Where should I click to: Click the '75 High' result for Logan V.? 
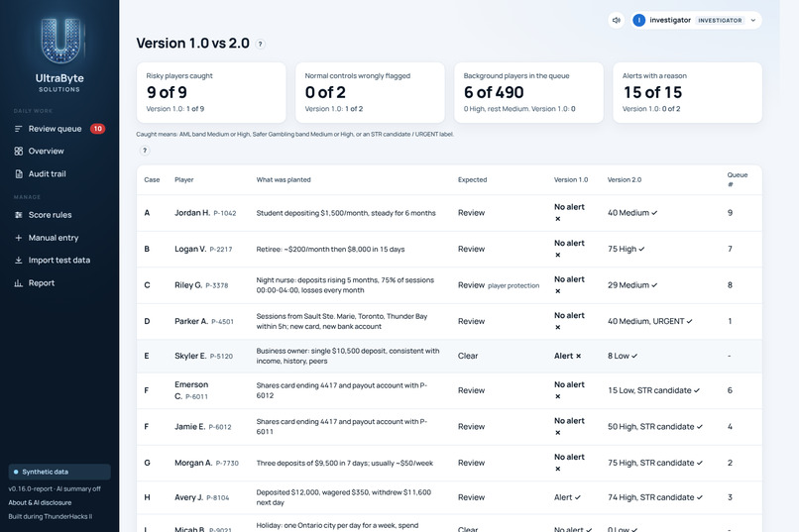(x=626, y=249)
